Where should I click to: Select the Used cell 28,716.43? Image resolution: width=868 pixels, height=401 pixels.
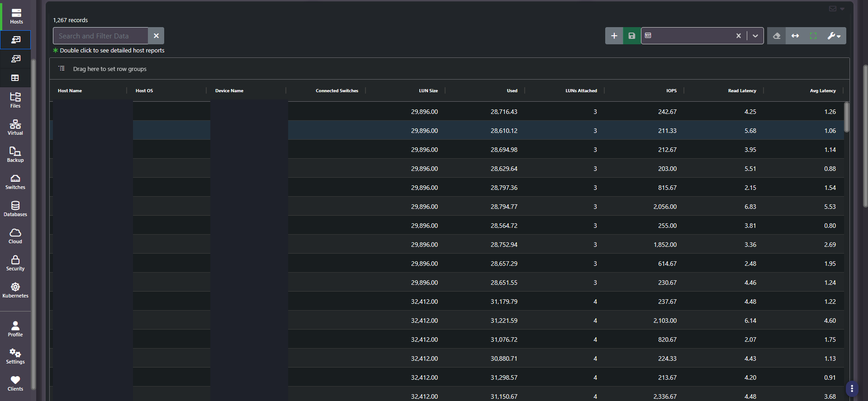[x=504, y=112]
